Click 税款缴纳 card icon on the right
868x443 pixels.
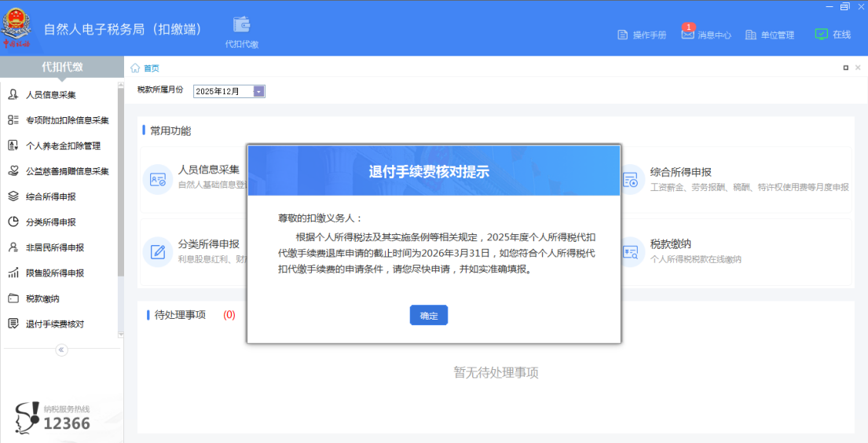pos(630,252)
